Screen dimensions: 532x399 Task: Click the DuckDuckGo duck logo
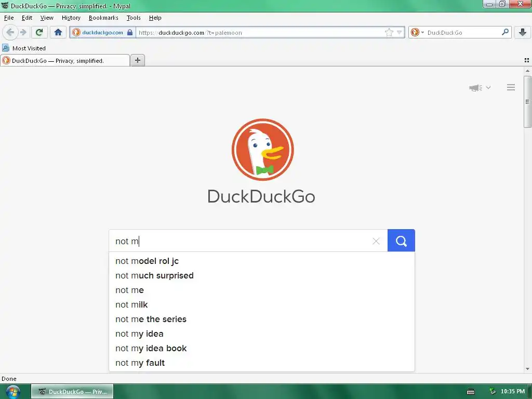click(262, 150)
